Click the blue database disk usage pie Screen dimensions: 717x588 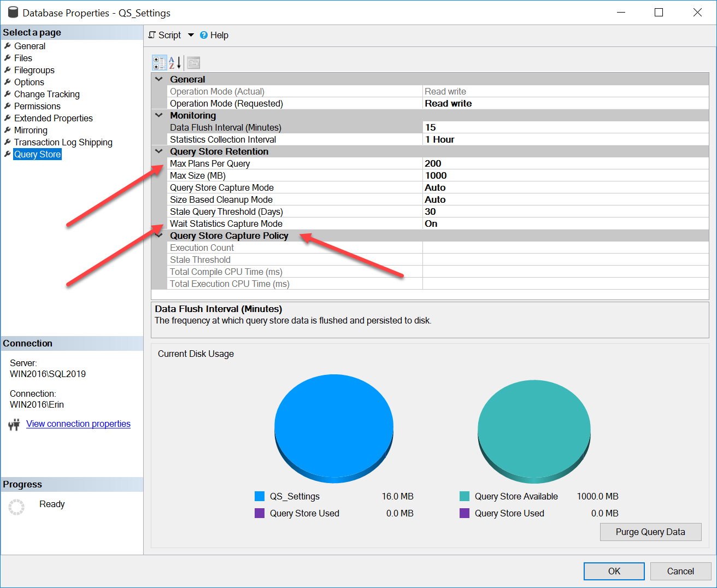(334, 428)
